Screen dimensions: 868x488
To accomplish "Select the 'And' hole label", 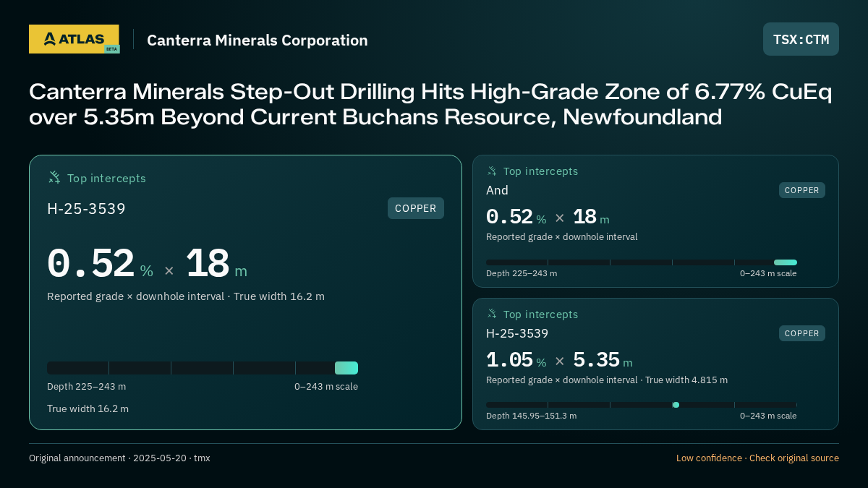I will tap(497, 190).
